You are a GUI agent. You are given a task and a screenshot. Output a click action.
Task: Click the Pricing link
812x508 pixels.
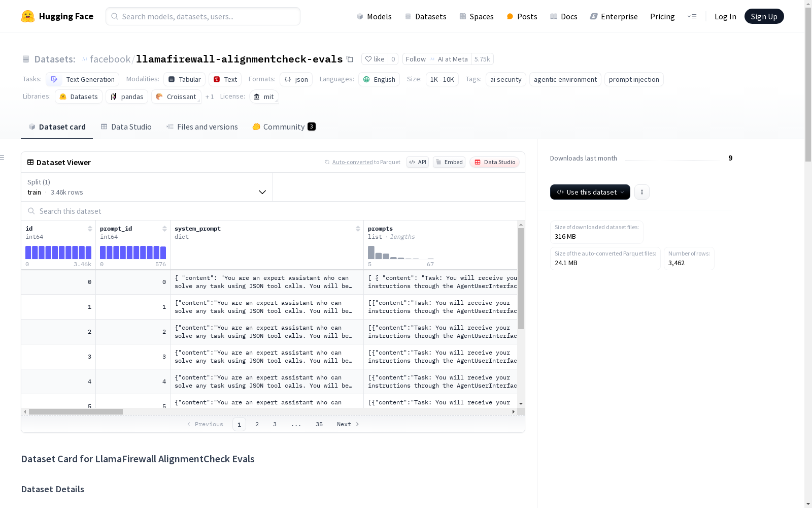click(662, 16)
